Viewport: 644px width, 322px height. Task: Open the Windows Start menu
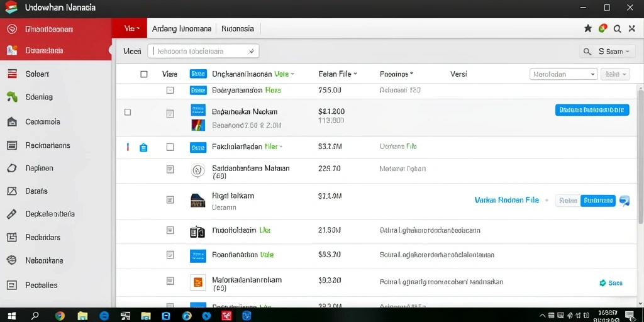pos(12,316)
